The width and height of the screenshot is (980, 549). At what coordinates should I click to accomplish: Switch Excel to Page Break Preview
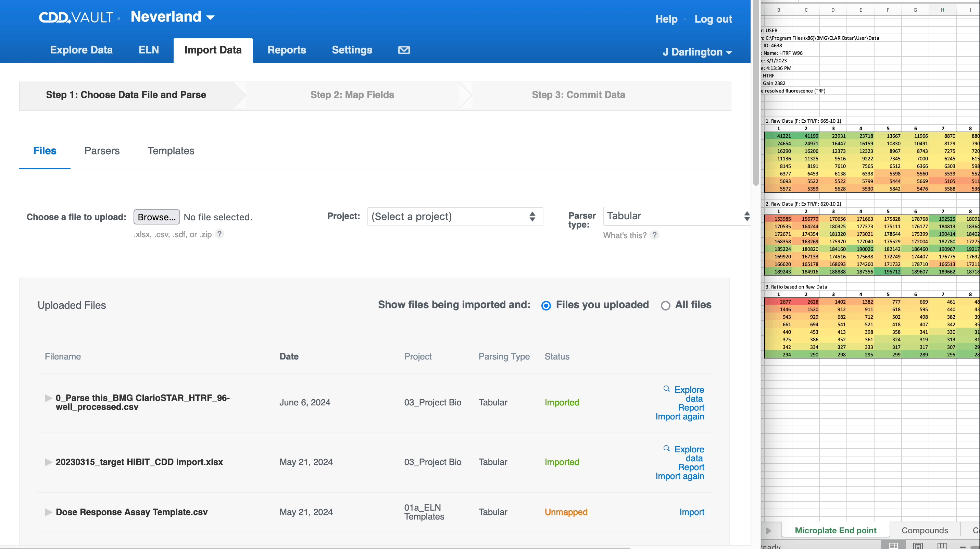(942, 545)
